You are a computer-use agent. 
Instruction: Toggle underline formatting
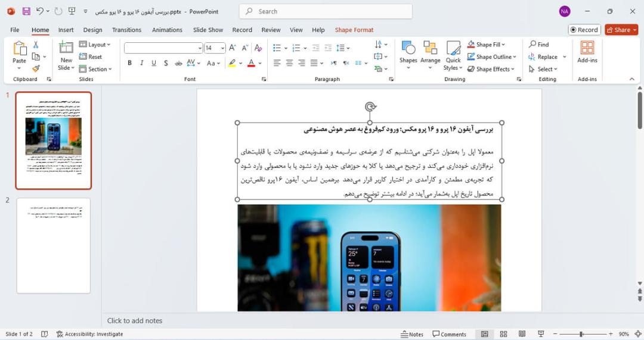pos(154,63)
